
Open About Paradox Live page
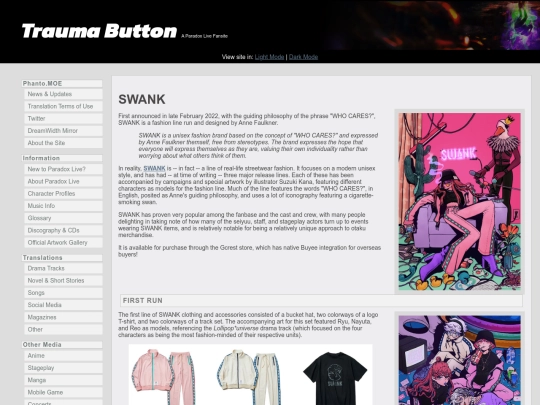pos(63,181)
